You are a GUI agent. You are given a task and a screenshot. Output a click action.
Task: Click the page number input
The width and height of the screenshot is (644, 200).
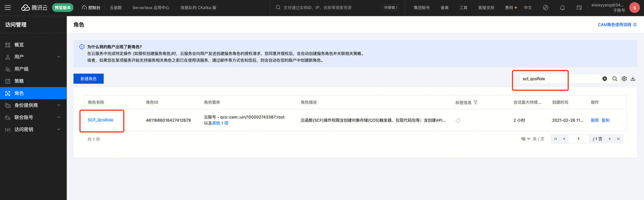click(x=579, y=139)
